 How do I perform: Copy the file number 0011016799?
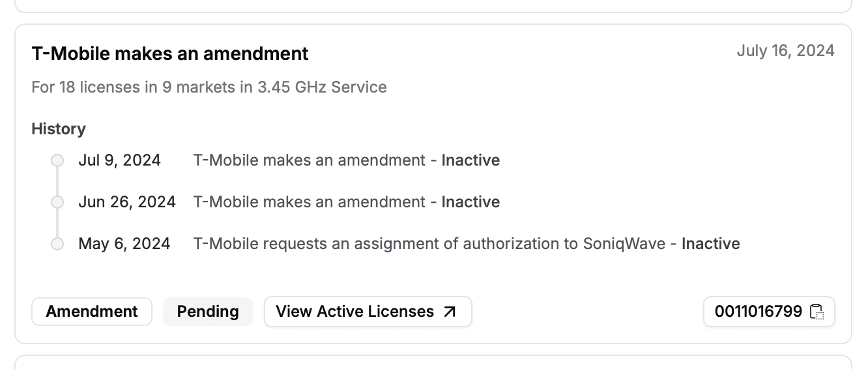(758, 312)
